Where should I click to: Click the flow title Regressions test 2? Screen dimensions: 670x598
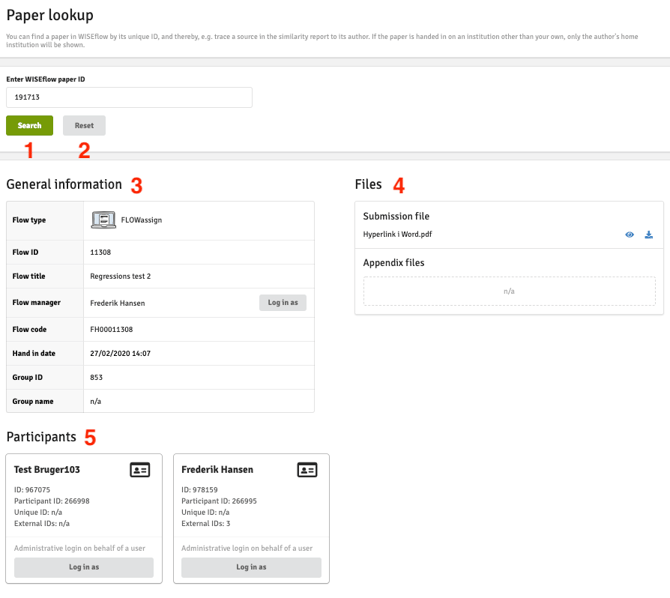click(x=120, y=276)
